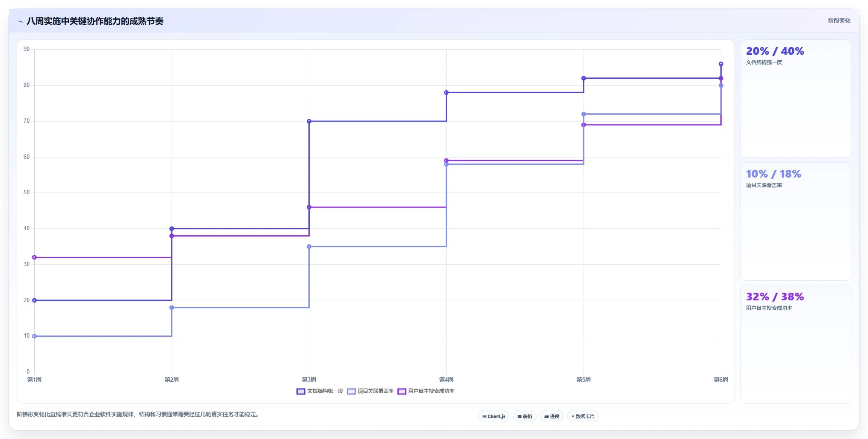
Task: Toggle the 文档结构统一度 series in the legend
Action: [x=320, y=391]
